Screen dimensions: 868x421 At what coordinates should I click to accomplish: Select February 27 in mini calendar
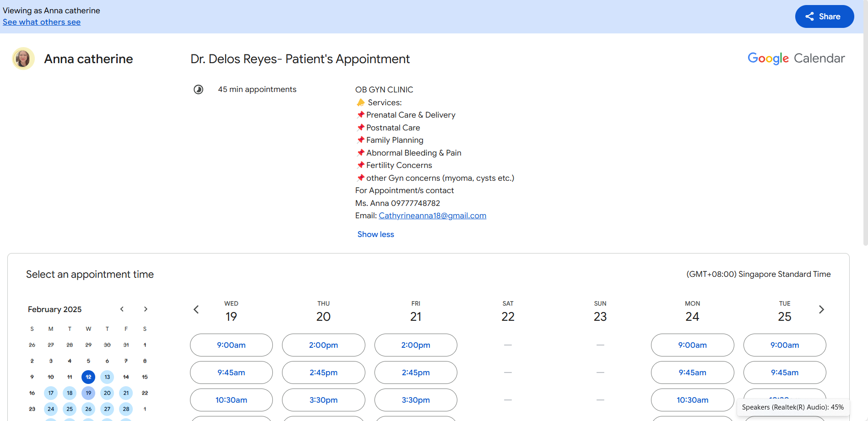pos(107,409)
